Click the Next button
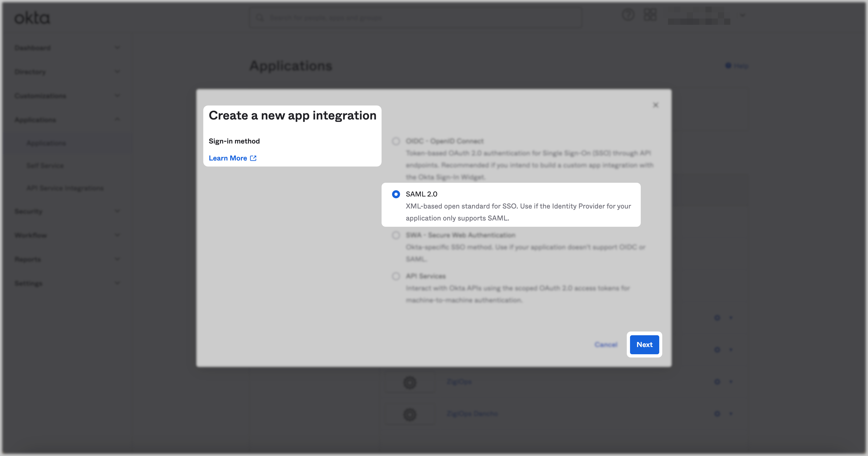 coord(644,344)
